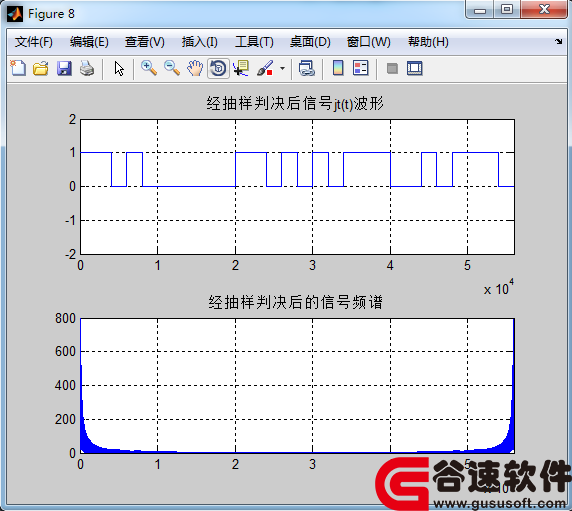Image resolution: width=572 pixels, height=511 pixels.
Task: Click the Link Plot icon
Action: 306,68
